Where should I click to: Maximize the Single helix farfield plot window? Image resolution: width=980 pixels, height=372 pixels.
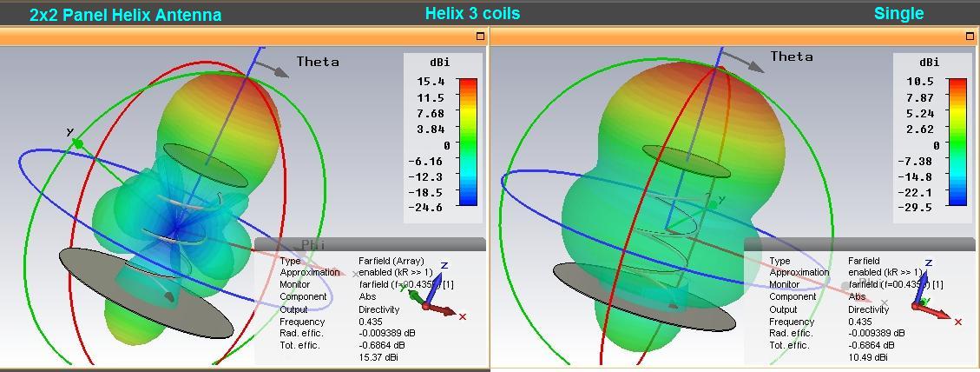click(970, 37)
